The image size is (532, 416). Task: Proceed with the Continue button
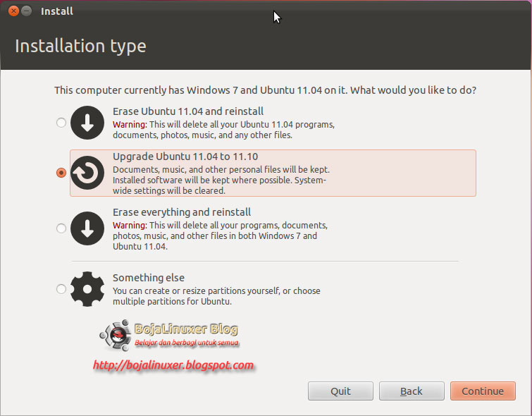[x=483, y=391]
